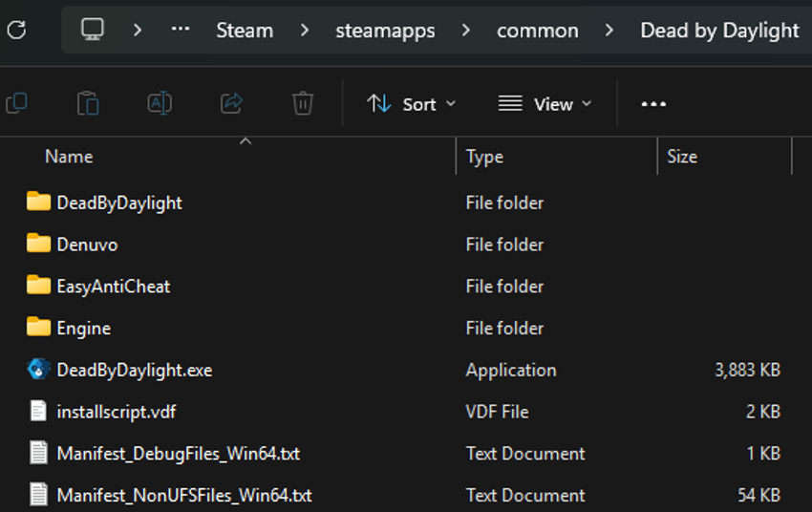Expand the chevron after steamapps
Image resolution: width=812 pixels, height=512 pixels.
point(466,30)
